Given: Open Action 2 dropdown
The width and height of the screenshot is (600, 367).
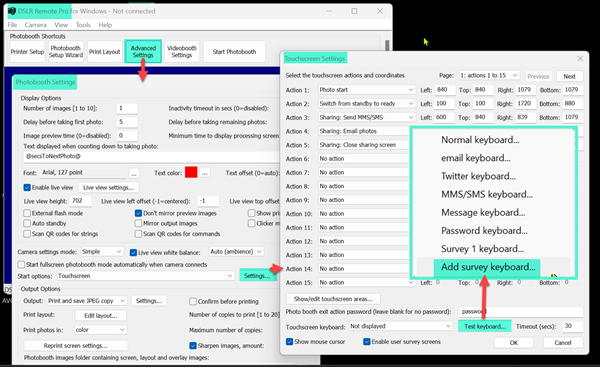Looking at the screenshot, I should tap(367, 104).
